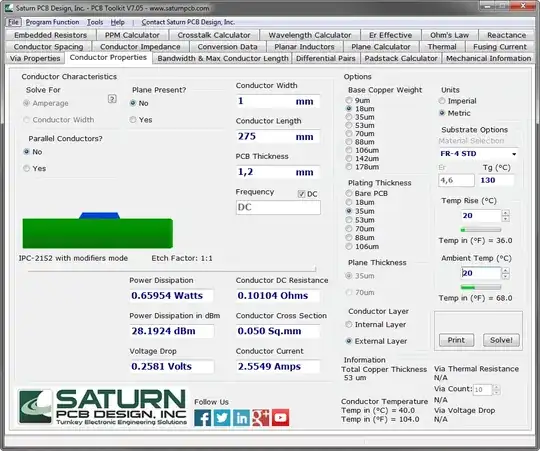Click the Temp Rise value field
This screenshot has width=540, height=451.
(480, 216)
